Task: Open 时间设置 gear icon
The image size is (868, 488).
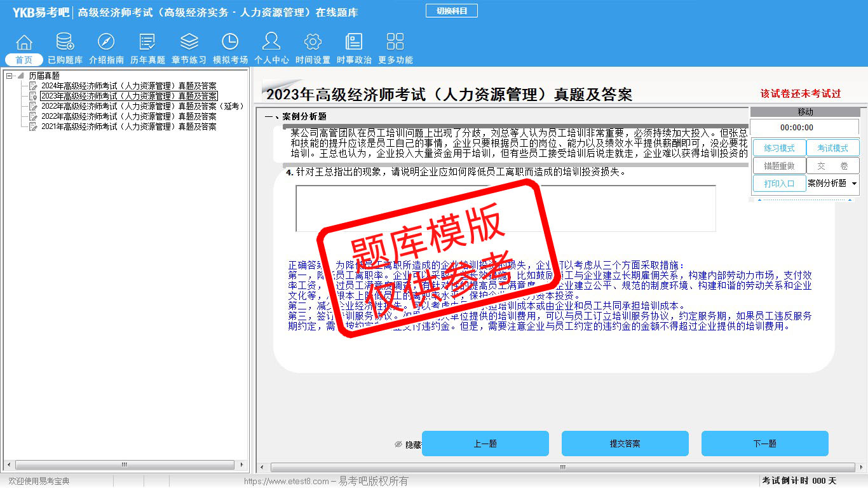Action: tap(313, 43)
